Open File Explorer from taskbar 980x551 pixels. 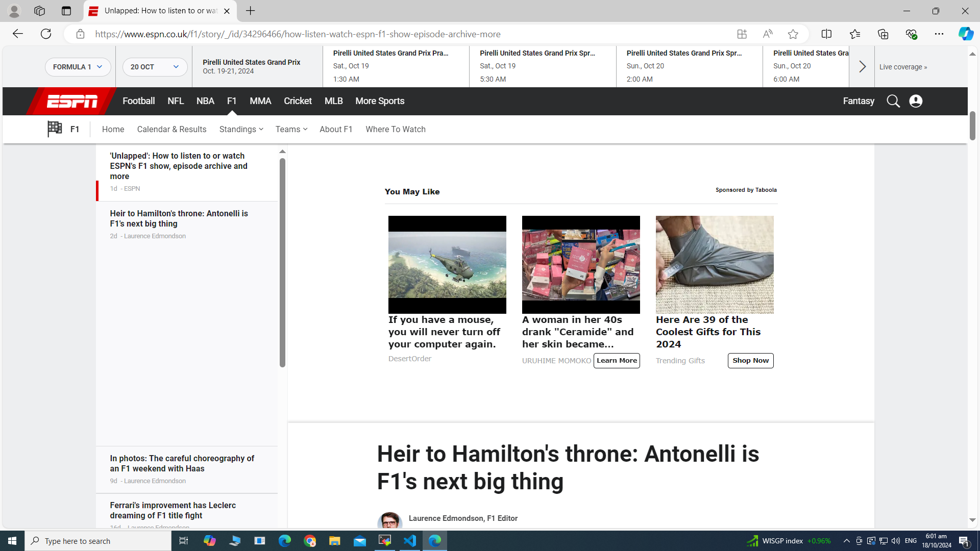[x=335, y=541]
